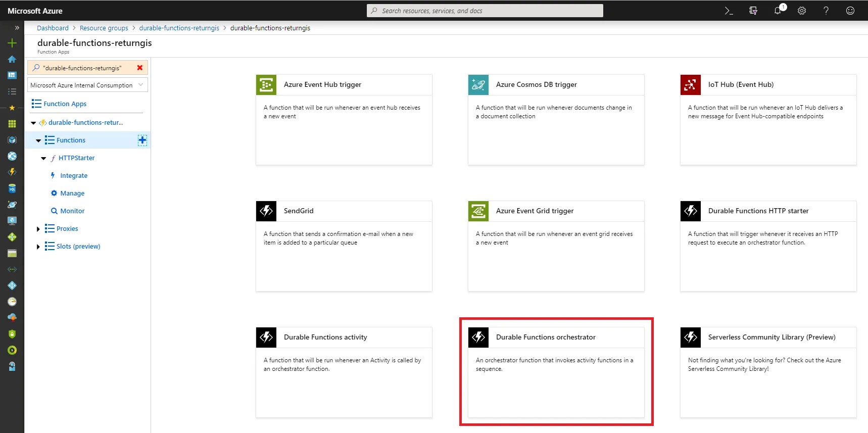This screenshot has height=433, width=868.
Task: Open the subscription dropdown
Action: (87, 85)
